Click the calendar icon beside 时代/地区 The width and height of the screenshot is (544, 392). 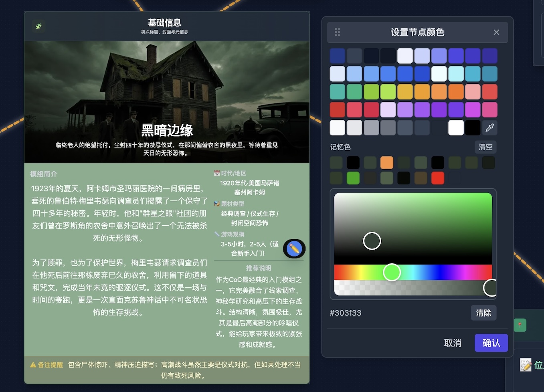[217, 174]
